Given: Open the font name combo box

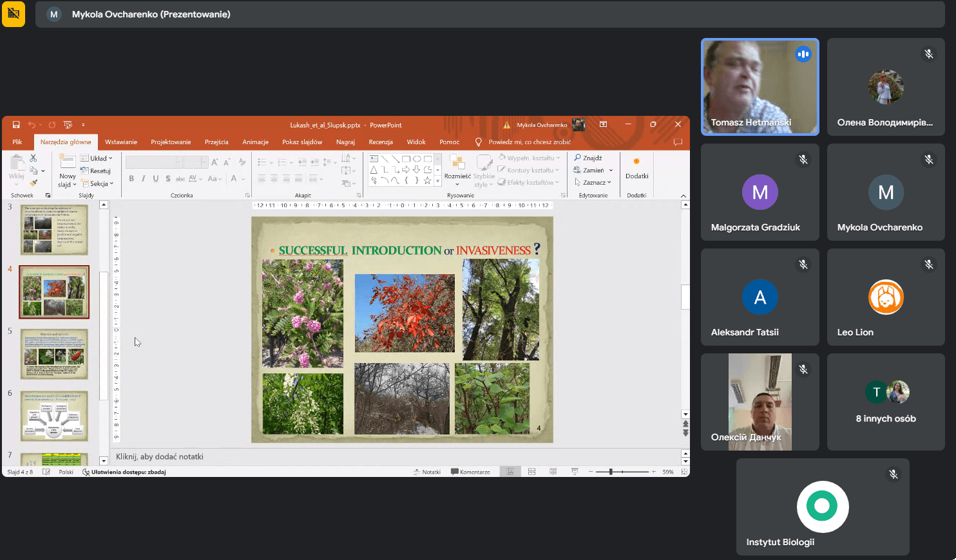Looking at the screenshot, I should pyautogui.click(x=154, y=162).
